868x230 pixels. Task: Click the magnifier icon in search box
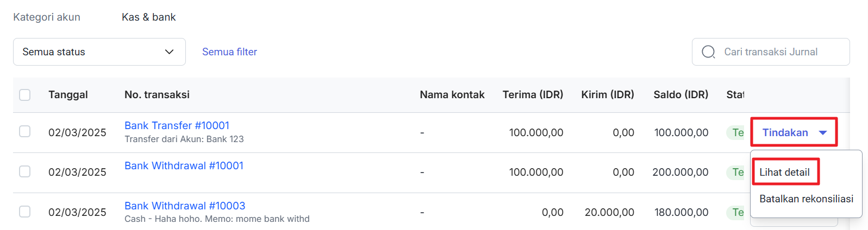pyautogui.click(x=708, y=52)
